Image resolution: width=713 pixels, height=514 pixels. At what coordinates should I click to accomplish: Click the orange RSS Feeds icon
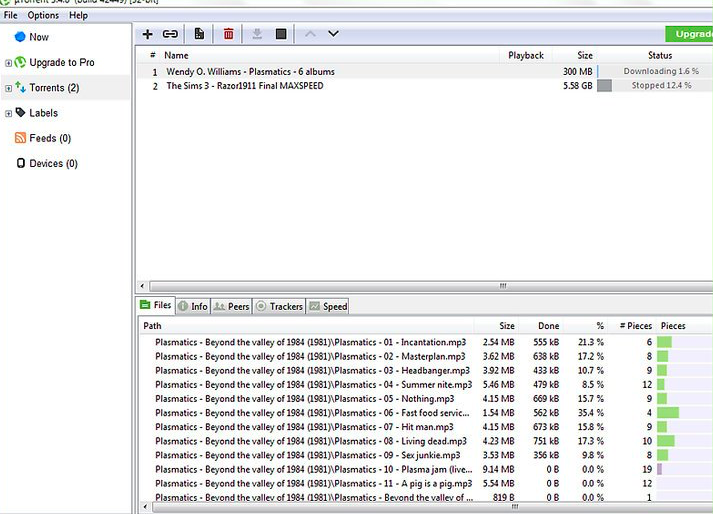(x=20, y=138)
